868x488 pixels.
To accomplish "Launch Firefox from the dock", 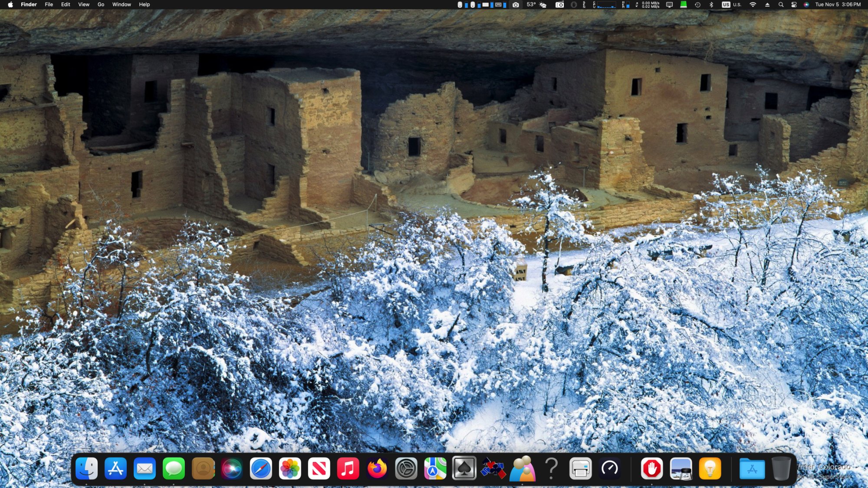I will [377, 468].
